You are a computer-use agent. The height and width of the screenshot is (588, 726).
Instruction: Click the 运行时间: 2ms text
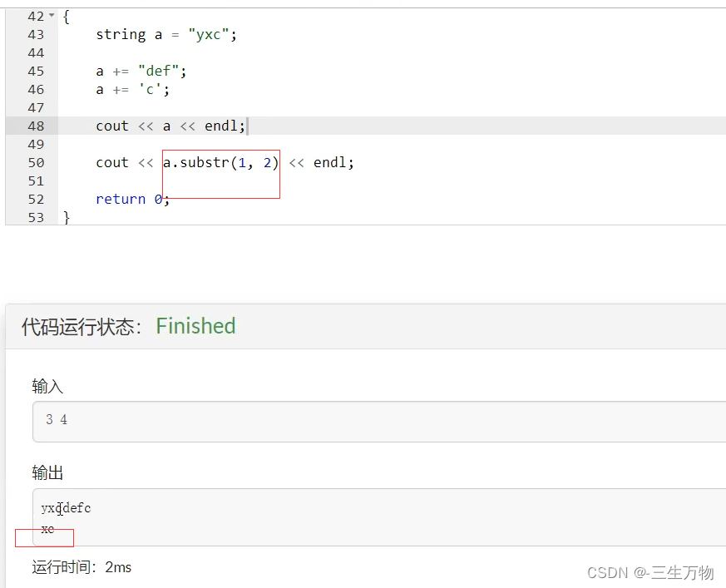[81, 567]
